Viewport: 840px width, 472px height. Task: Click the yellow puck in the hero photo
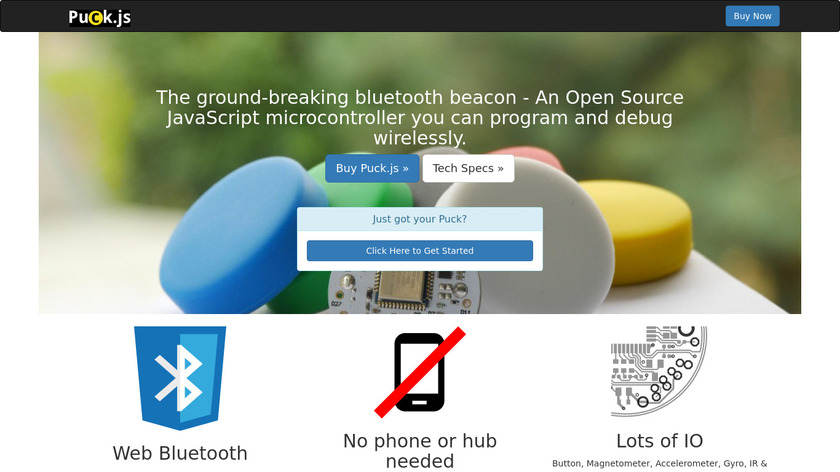pyautogui.click(x=638, y=230)
